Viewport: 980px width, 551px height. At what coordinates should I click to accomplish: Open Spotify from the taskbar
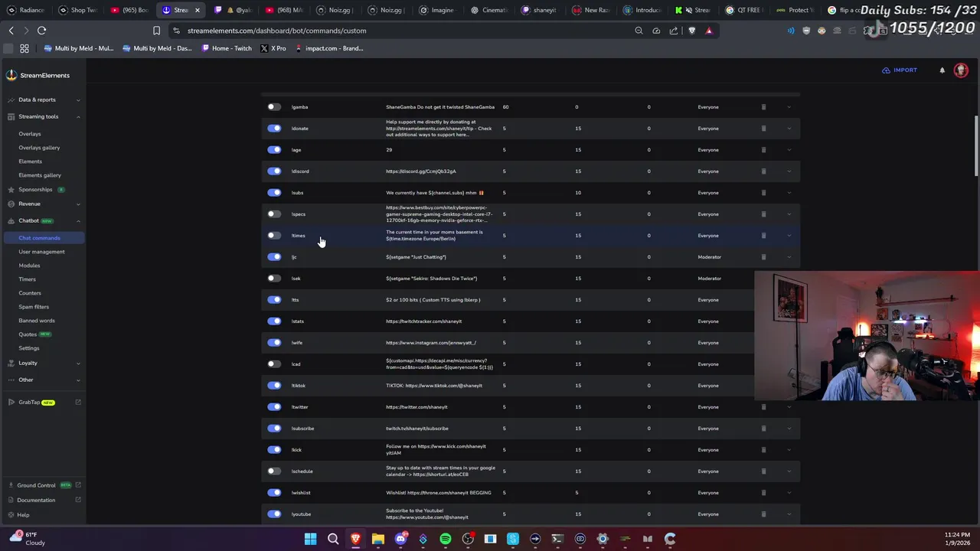point(446,539)
